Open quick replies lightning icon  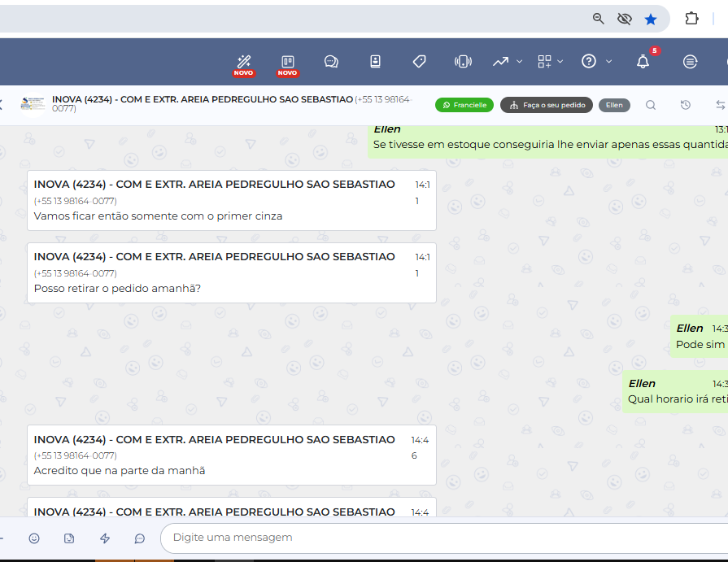(104, 538)
